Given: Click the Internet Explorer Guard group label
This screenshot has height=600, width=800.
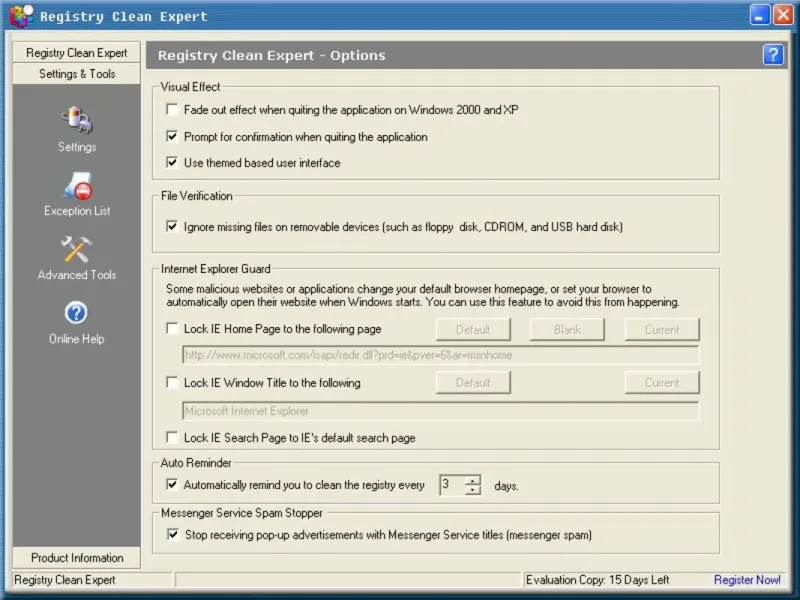Looking at the screenshot, I should pos(216,269).
